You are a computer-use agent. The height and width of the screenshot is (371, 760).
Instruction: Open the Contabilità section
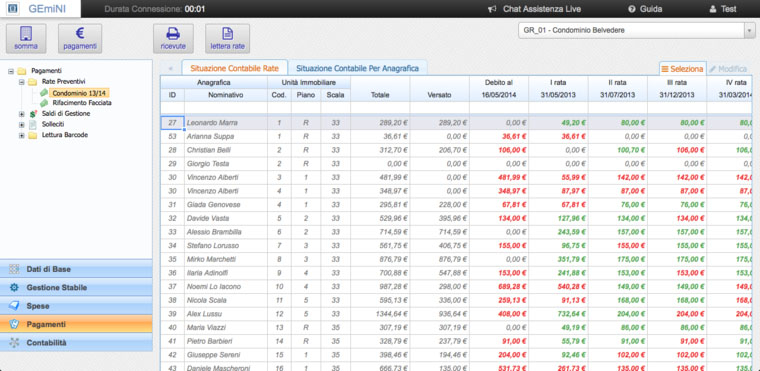tap(76, 342)
